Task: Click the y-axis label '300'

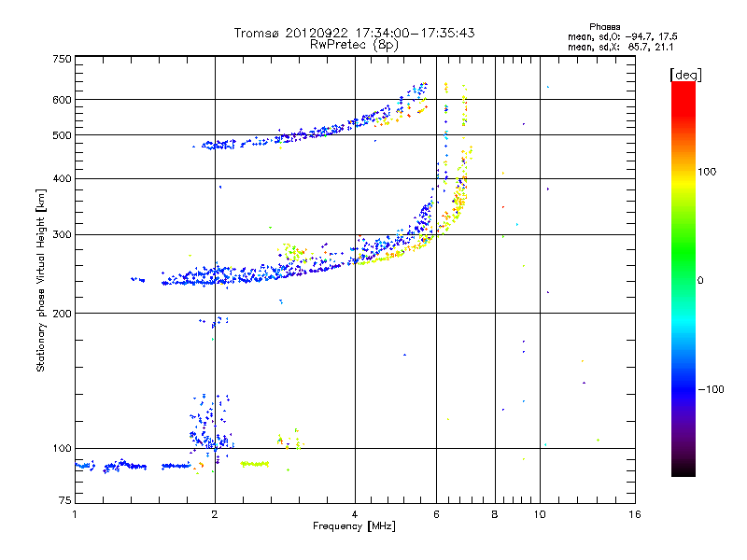Action: (62, 234)
